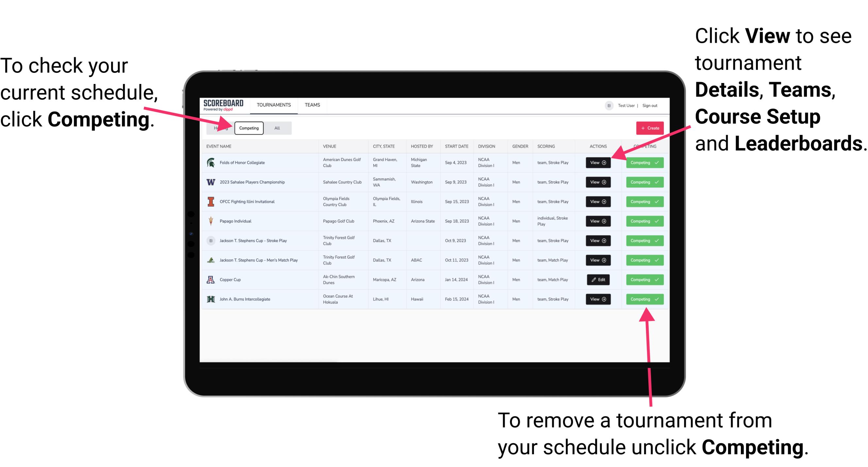The width and height of the screenshot is (868, 467).
Task: Select the All filter tab
Action: point(276,128)
